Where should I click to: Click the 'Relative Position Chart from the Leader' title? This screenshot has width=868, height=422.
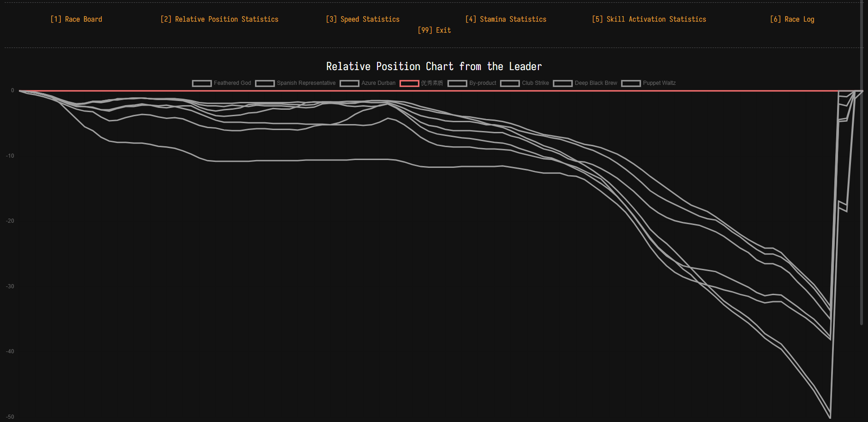coord(434,66)
